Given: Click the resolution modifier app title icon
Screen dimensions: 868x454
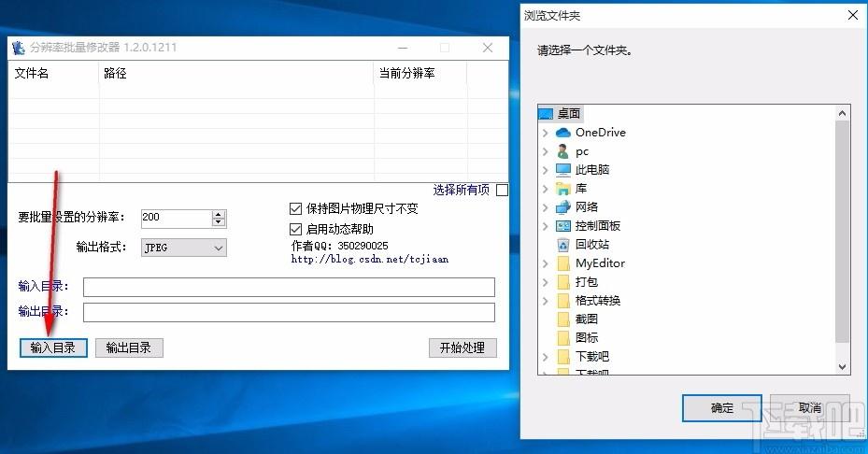Looking at the screenshot, I should [19, 48].
